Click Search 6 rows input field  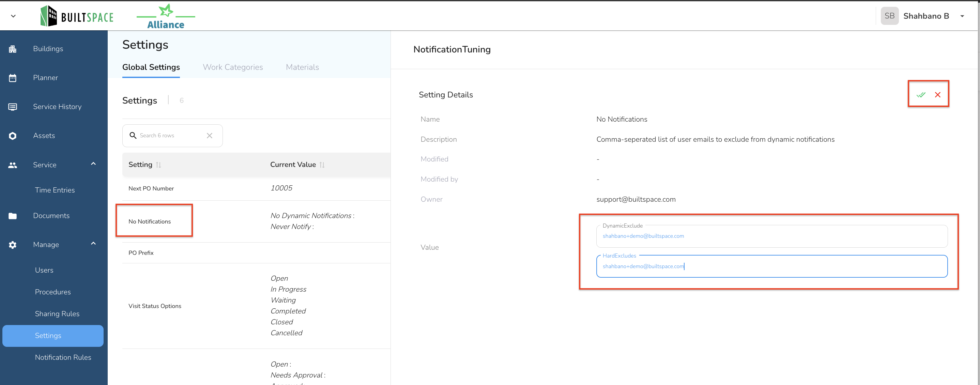coord(172,136)
